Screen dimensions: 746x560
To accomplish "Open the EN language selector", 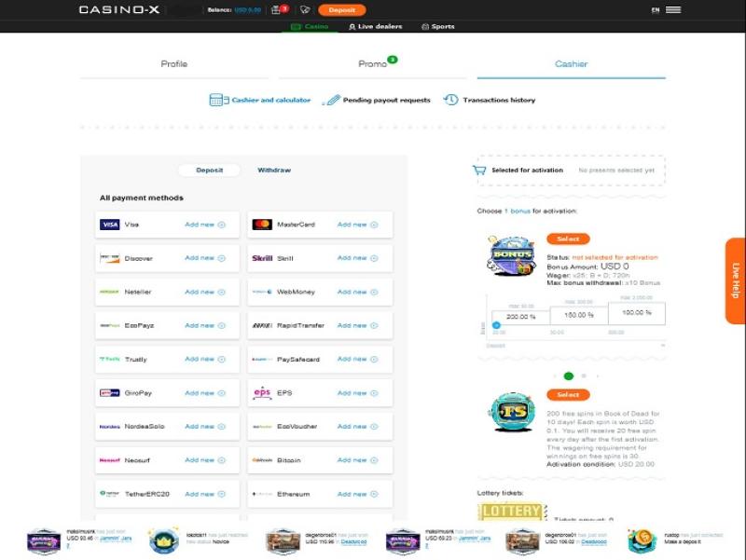I will [656, 9].
